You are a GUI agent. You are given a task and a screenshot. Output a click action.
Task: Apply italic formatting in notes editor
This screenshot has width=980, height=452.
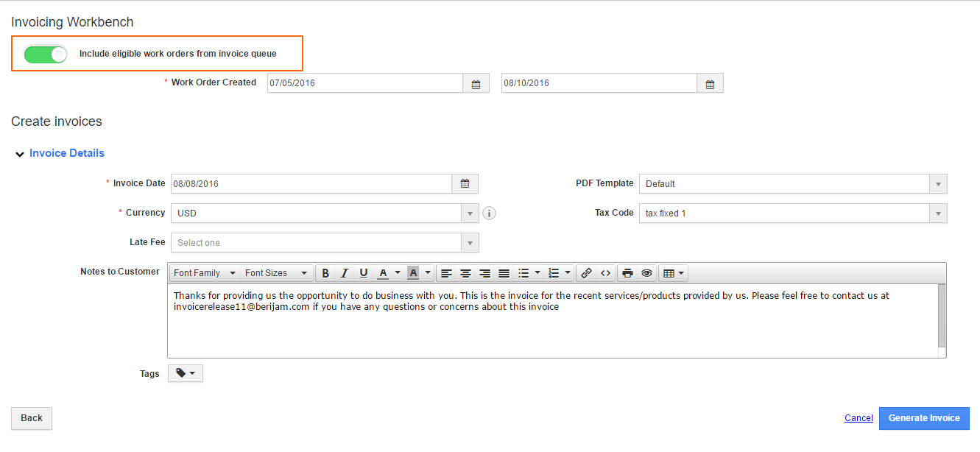(345, 273)
